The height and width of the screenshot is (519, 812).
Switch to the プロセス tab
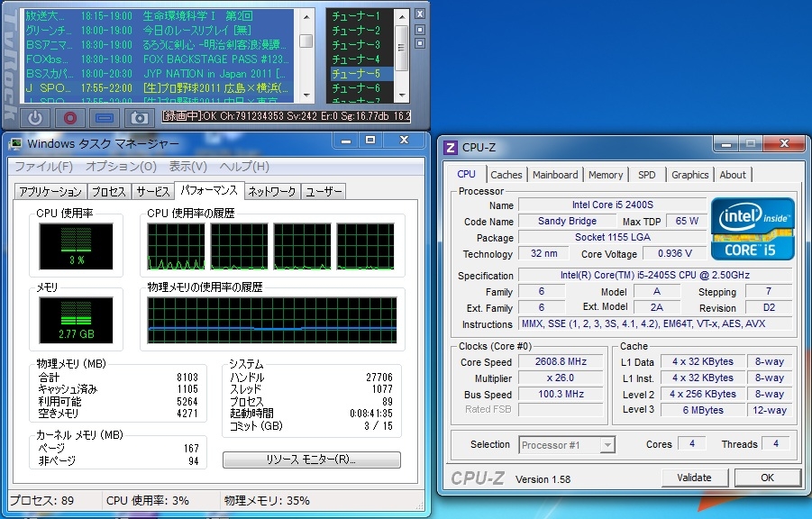coord(108,191)
